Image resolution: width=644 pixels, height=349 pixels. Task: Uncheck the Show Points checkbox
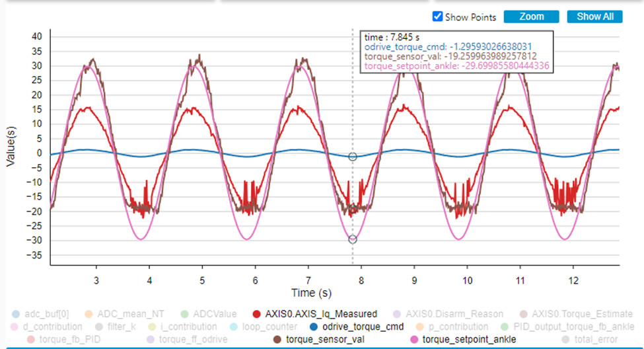click(x=437, y=17)
